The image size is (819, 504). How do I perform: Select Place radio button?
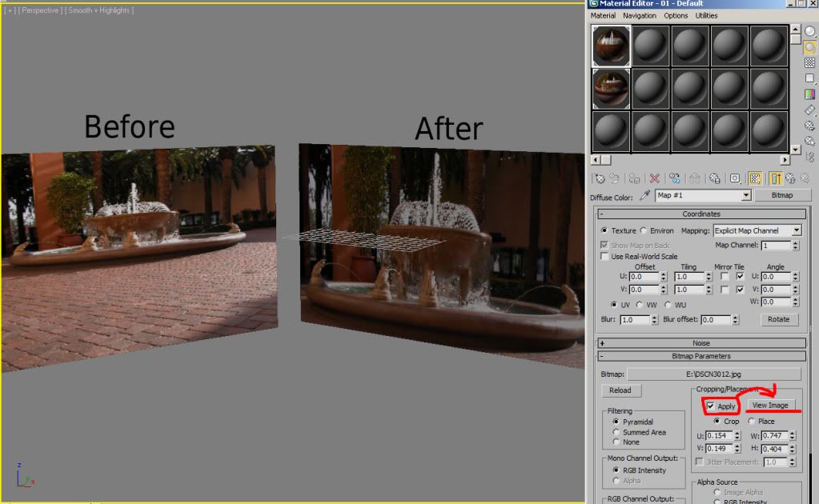coord(751,422)
